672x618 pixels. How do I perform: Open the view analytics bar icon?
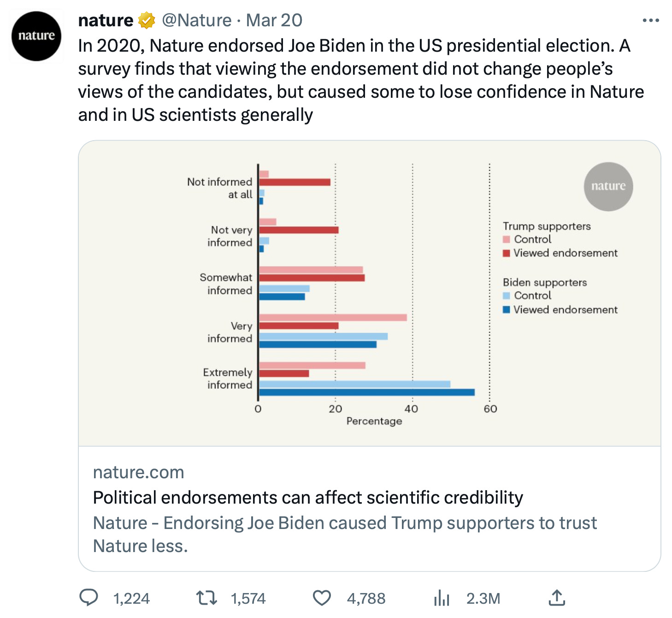pos(442,598)
